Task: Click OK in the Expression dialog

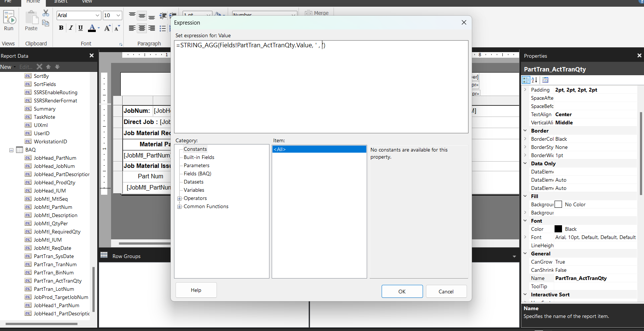Action: (402, 292)
